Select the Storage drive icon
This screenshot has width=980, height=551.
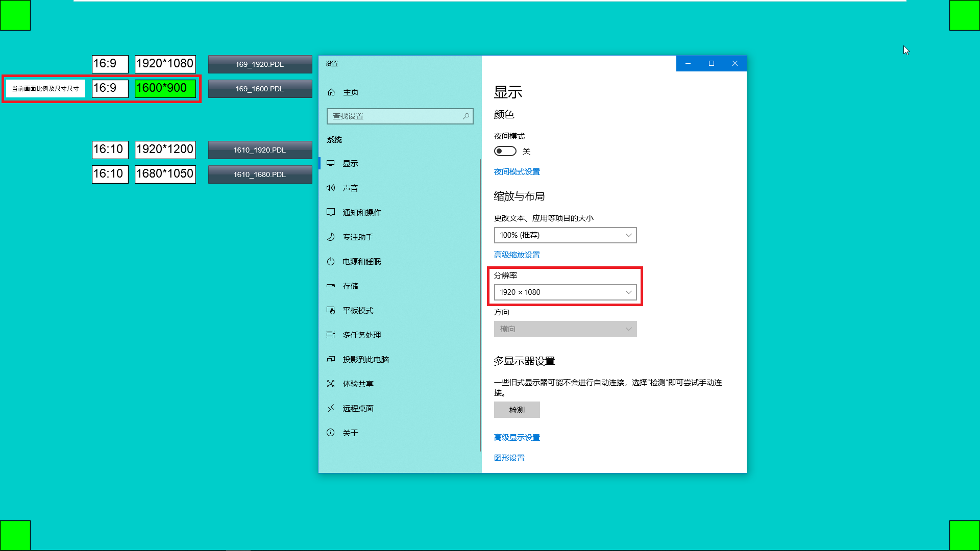pyautogui.click(x=331, y=286)
